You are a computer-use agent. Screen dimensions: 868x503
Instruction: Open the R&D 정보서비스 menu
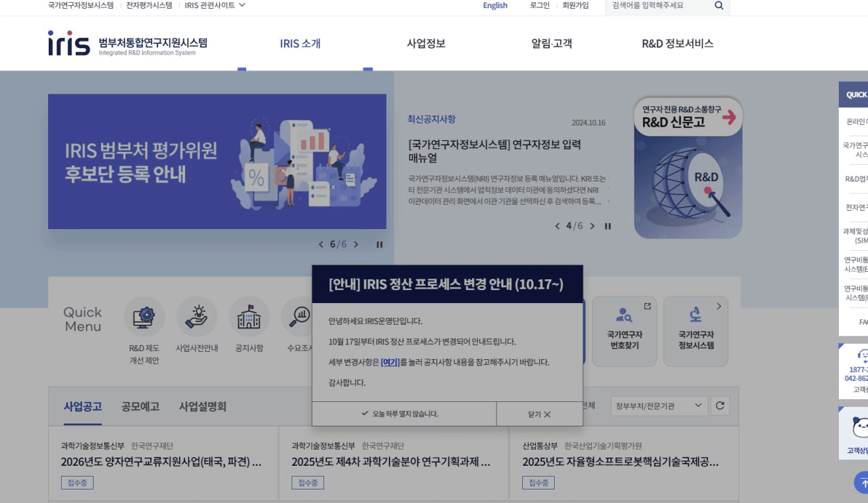click(677, 43)
